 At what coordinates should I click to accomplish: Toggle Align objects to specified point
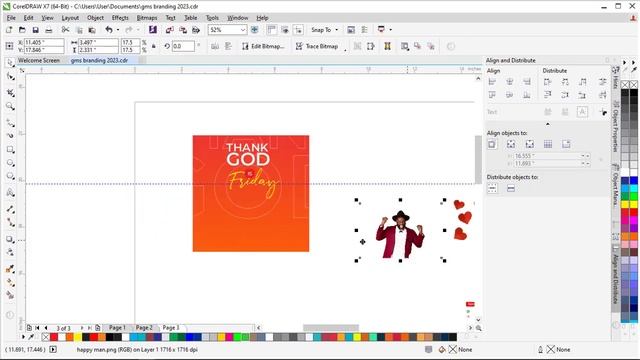[x=566, y=144]
